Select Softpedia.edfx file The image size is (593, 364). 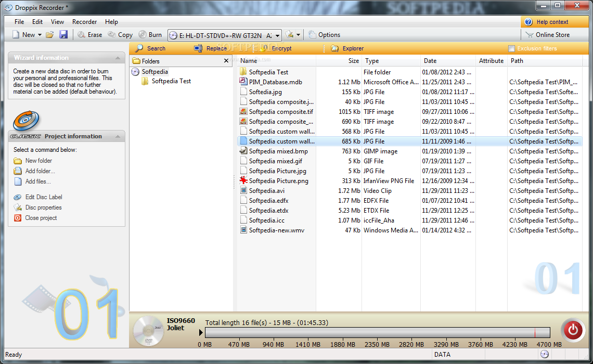tap(268, 201)
